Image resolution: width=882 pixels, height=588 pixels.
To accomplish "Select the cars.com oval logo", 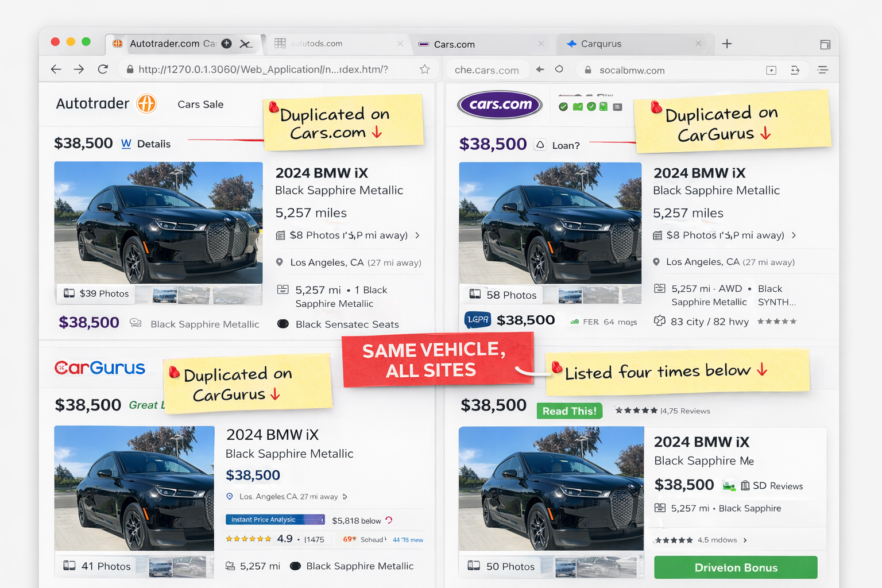I will click(x=499, y=105).
